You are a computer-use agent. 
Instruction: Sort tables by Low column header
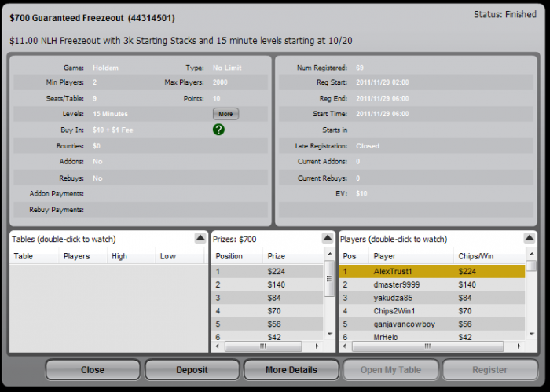coord(180,256)
